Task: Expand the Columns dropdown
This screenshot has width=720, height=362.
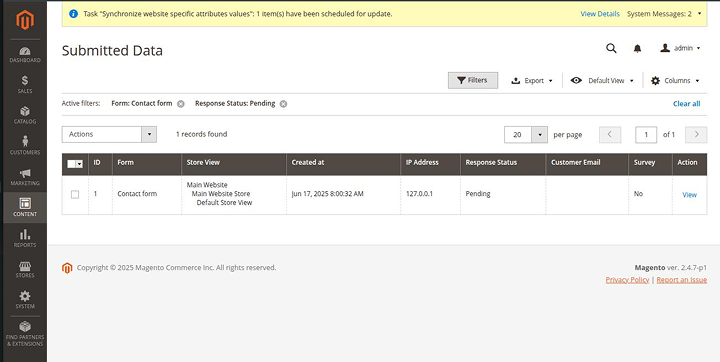Action: coord(675,80)
